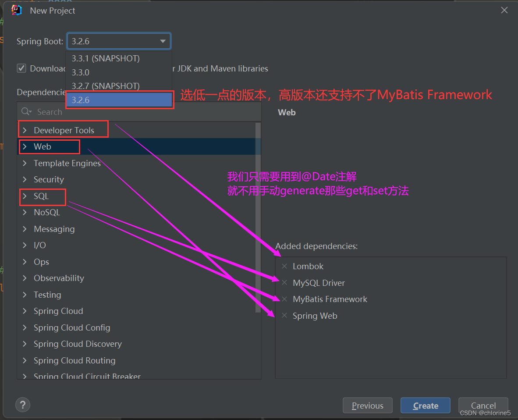Expand the Security chevron
Image resolution: width=518 pixels, height=420 pixels.
point(25,179)
